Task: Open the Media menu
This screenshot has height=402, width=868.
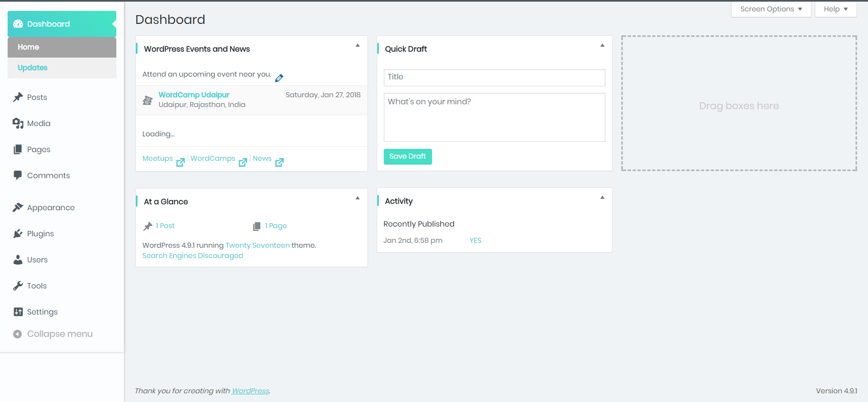Action: pos(62,123)
